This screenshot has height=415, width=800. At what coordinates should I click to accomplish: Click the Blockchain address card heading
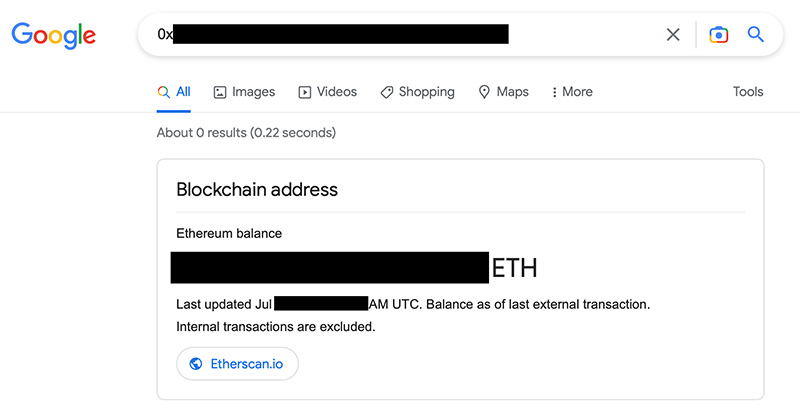click(x=257, y=190)
